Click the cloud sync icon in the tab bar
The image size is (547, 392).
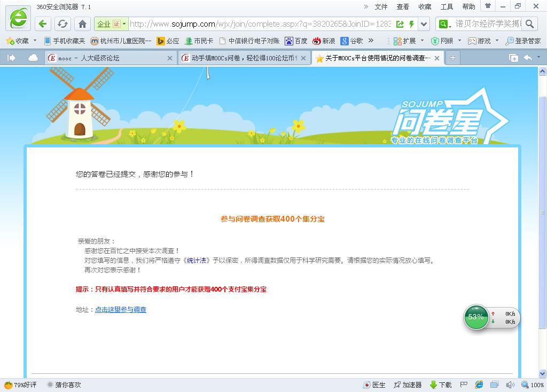pyautogui.click(x=33, y=58)
